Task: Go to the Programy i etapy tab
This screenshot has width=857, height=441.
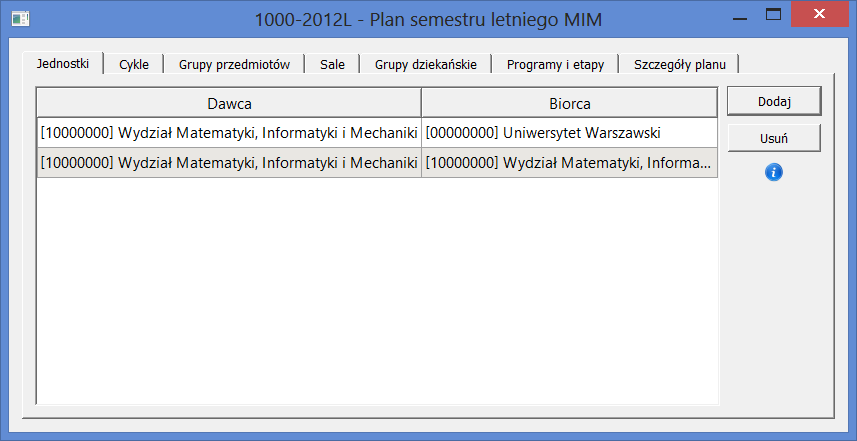Action: pyautogui.click(x=555, y=64)
